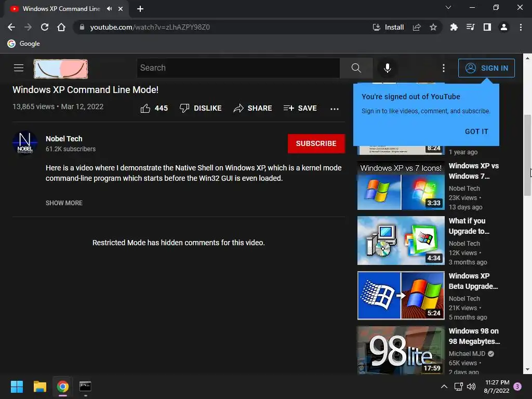The height and width of the screenshot is (399, 532).
Task: Click the DISLIKE thumbs down button
Action: pyautogui.click(x=201, y=108)
